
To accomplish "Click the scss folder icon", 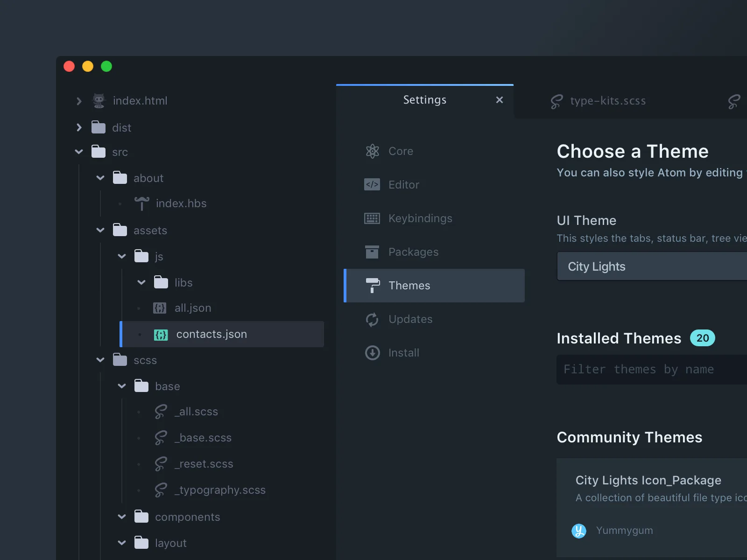I will coord(120,359).
